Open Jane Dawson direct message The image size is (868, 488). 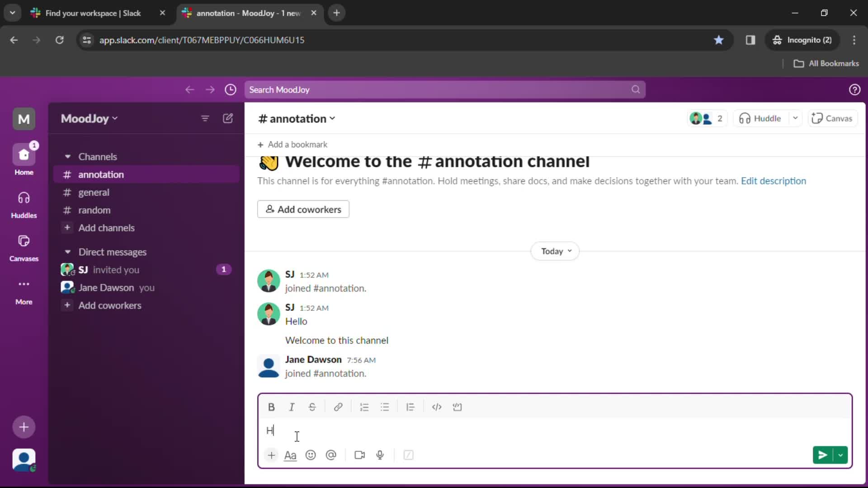pos(146,287)
